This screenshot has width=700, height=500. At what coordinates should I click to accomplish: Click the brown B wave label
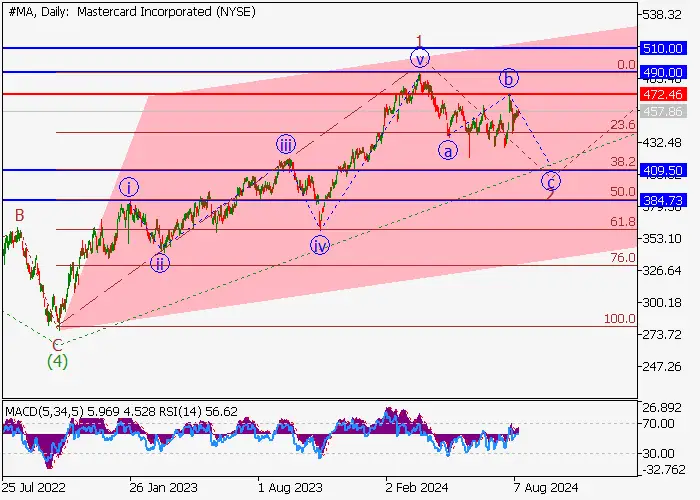click(19, 215)
